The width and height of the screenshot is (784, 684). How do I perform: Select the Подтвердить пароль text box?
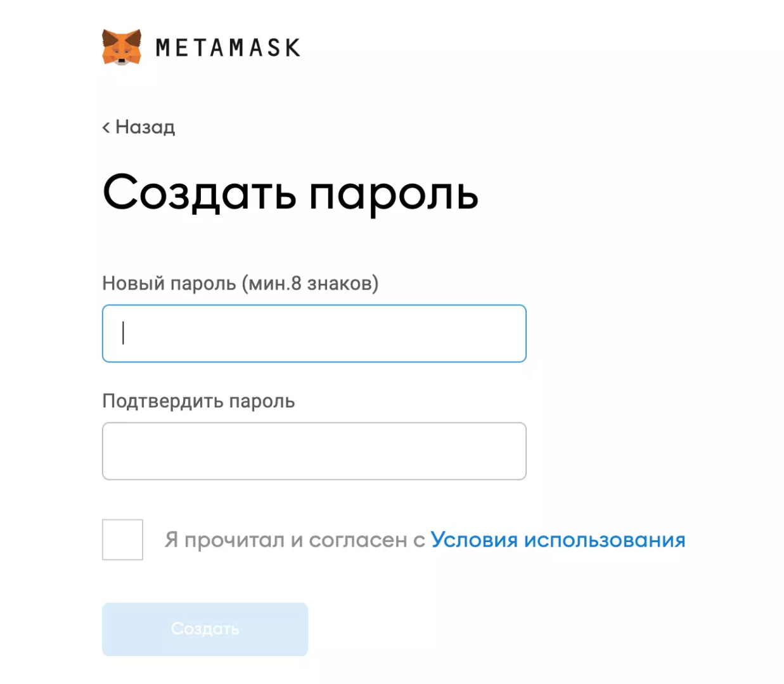314,451
